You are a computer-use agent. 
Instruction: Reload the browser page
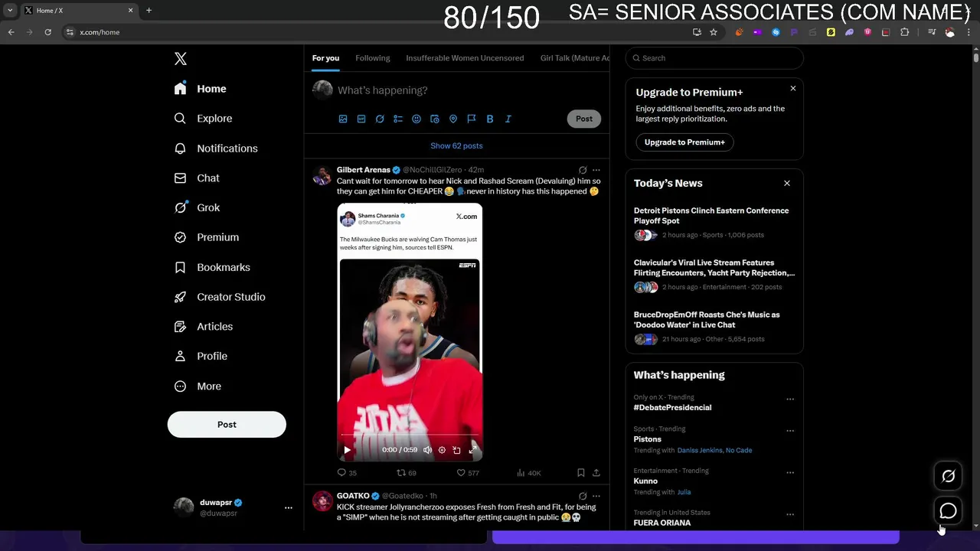[x=47, y=32]
